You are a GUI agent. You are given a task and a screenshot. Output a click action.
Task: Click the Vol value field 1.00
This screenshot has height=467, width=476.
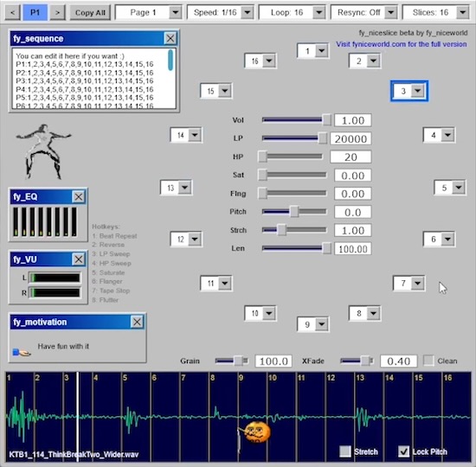coord(353,120)
